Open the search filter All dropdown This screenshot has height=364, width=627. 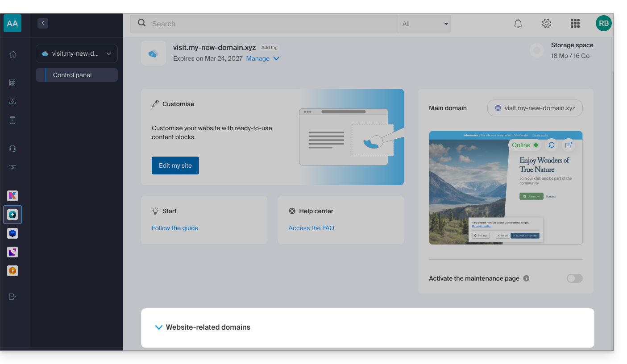click(424, 24)
